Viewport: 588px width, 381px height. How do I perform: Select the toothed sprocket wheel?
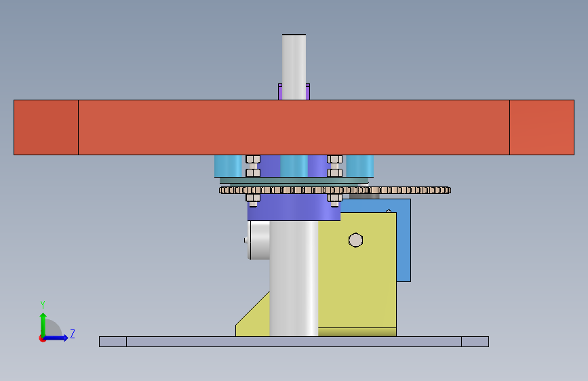point(335,190)
